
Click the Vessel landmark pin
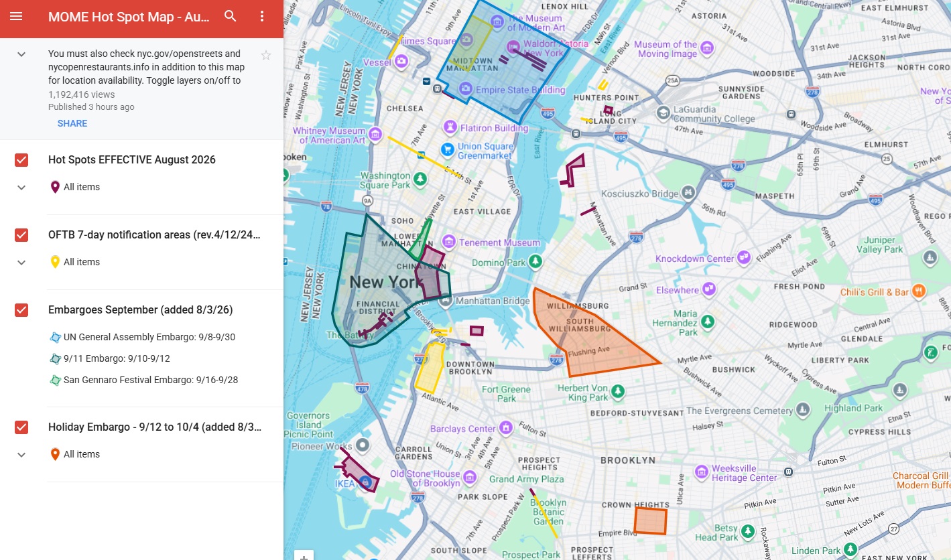401,62
